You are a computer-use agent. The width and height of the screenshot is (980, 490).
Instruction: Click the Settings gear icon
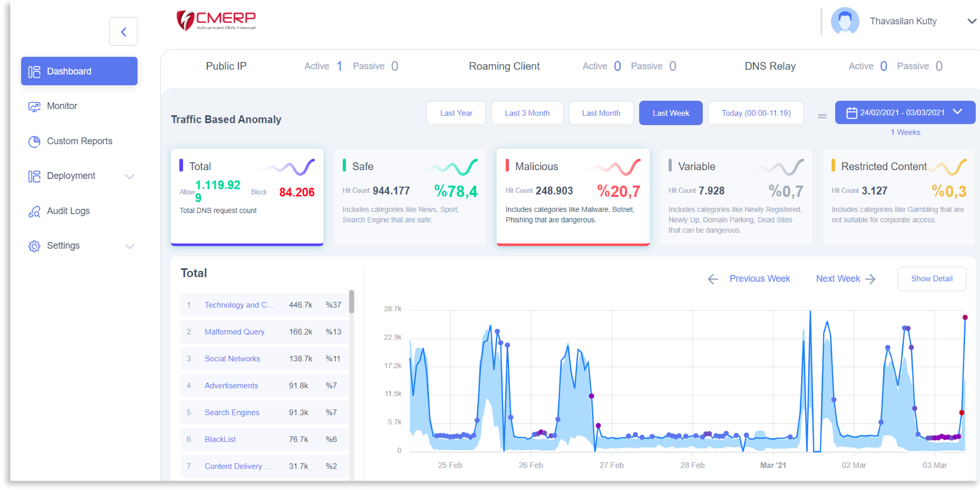(x=34, y=246)
